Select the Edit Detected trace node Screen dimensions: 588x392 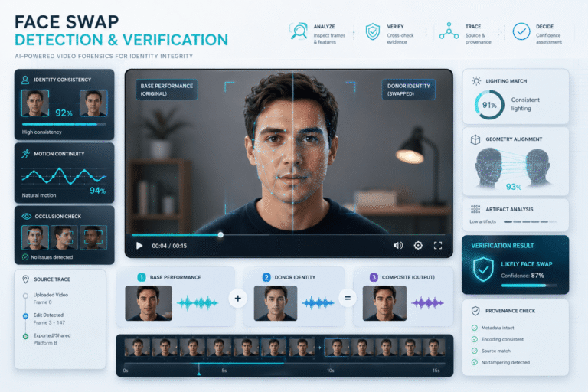25,316
